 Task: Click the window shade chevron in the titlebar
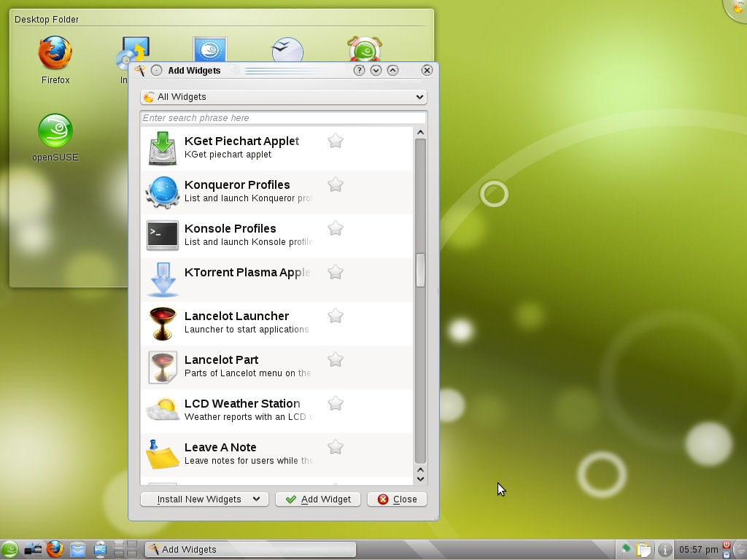pos(392,70)
